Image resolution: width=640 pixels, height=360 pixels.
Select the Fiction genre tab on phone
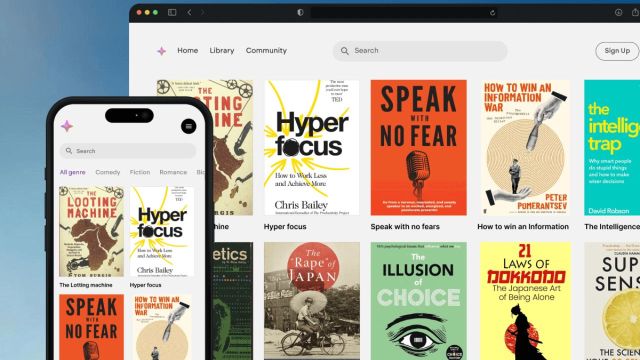point(140,172)
